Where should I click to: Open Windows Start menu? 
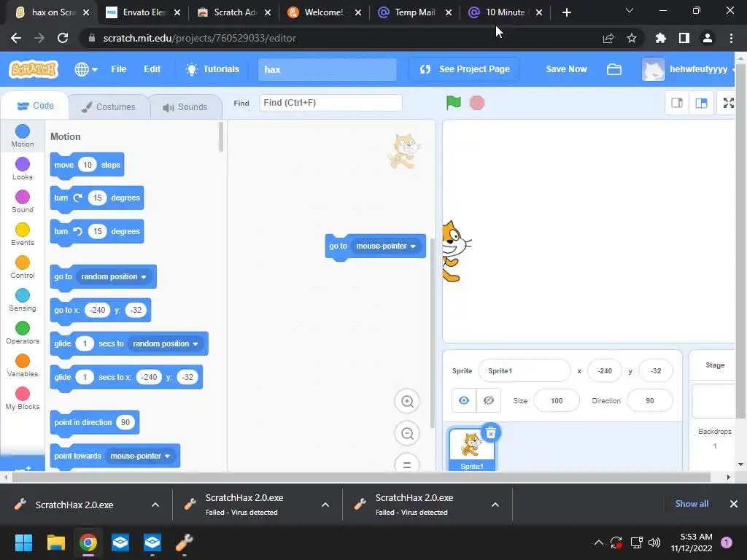23,542
